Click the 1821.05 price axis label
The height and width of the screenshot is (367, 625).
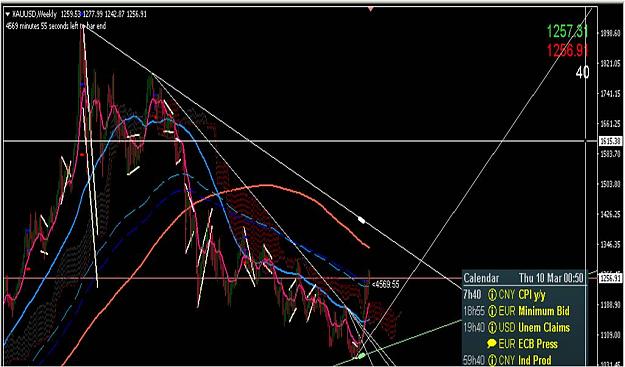coord(609,63)
